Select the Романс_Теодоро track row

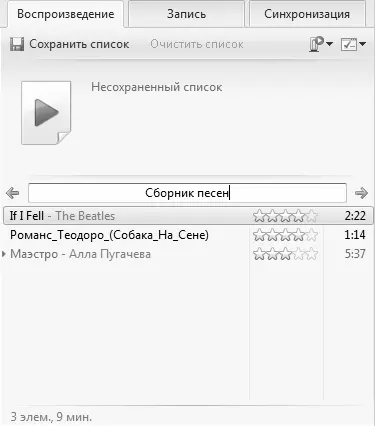coord(188,235)
